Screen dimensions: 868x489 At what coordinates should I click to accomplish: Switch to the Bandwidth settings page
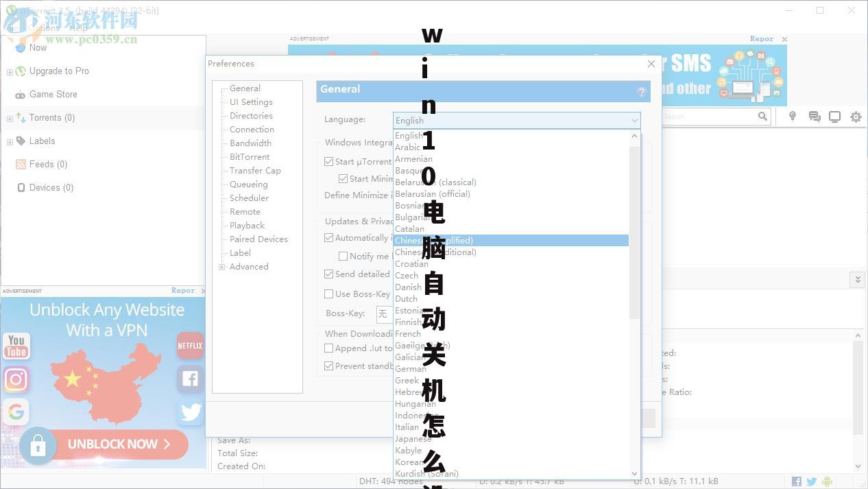click(250, 143)
